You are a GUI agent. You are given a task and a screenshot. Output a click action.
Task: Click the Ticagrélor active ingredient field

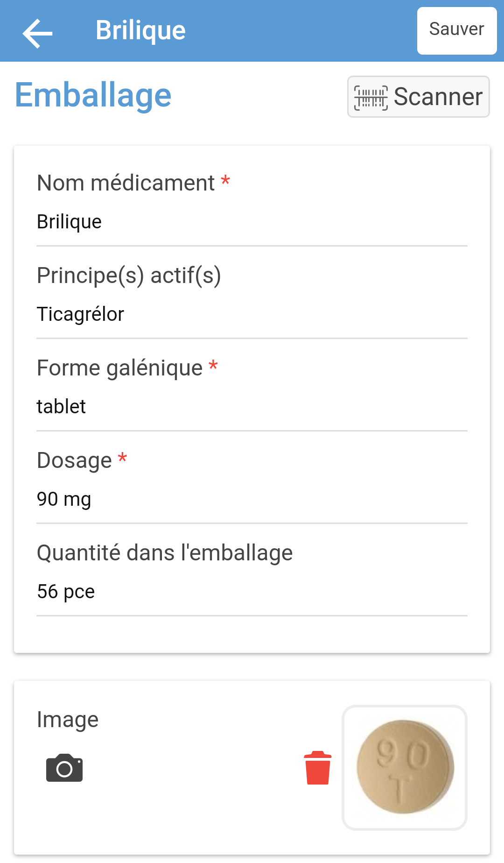[252, 314]
